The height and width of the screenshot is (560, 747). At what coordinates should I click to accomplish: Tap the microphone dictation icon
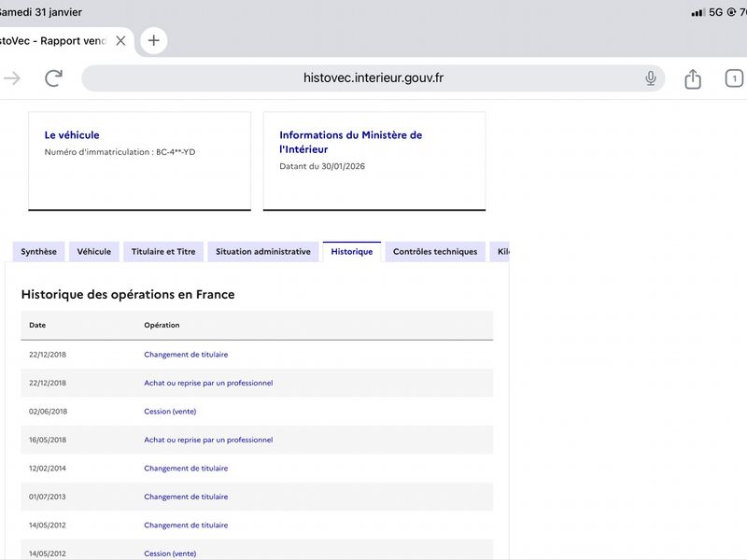(651, 78)
